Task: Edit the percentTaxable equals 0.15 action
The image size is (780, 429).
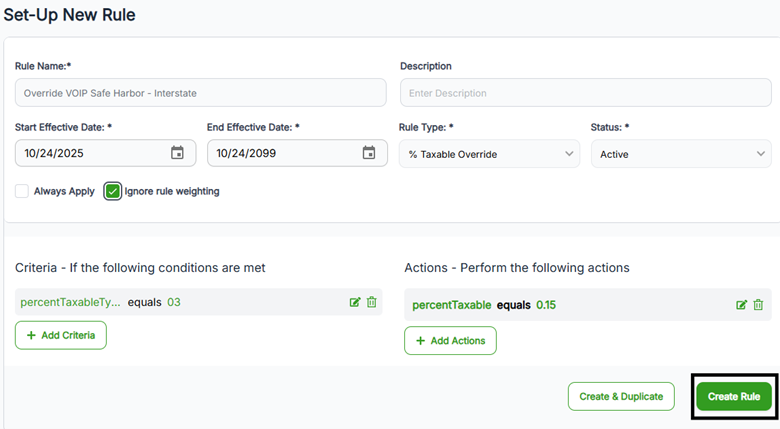Action: point(742,305)
